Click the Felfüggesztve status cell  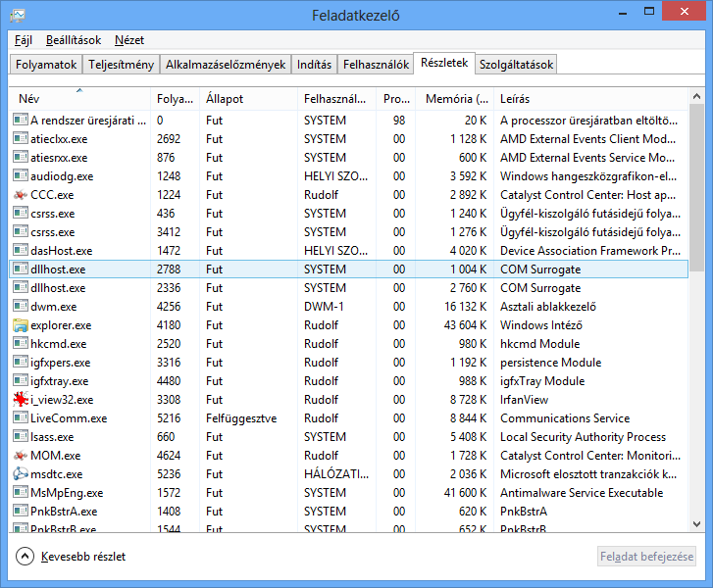coord(241,418)
